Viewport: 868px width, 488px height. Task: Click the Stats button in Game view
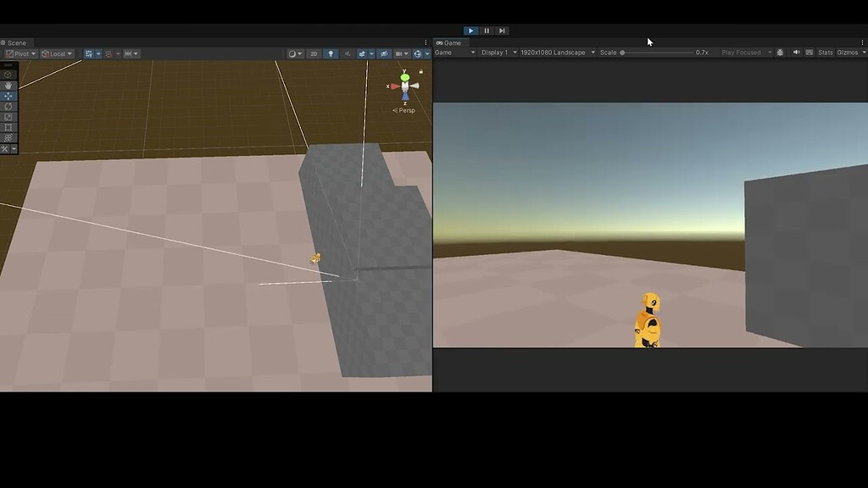[825, 52]
